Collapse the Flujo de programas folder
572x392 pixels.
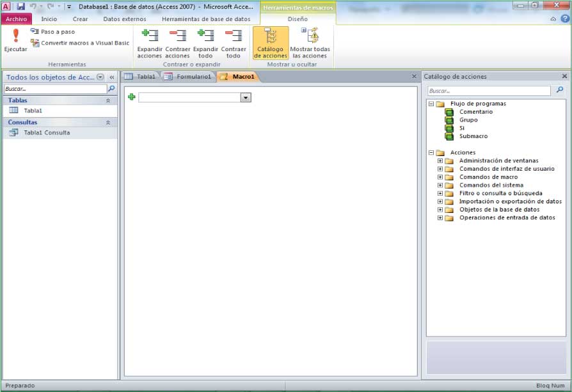coord(431,104)
